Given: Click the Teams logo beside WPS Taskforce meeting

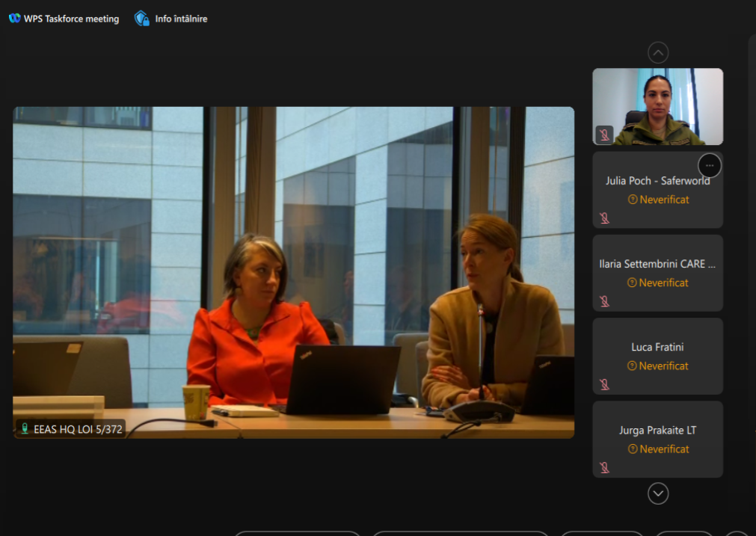Looking at the screenshot, I should pos(13,18).
